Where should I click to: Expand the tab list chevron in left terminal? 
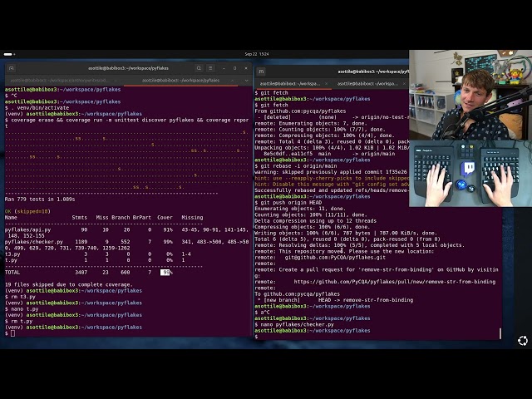(x=246, y=81)
